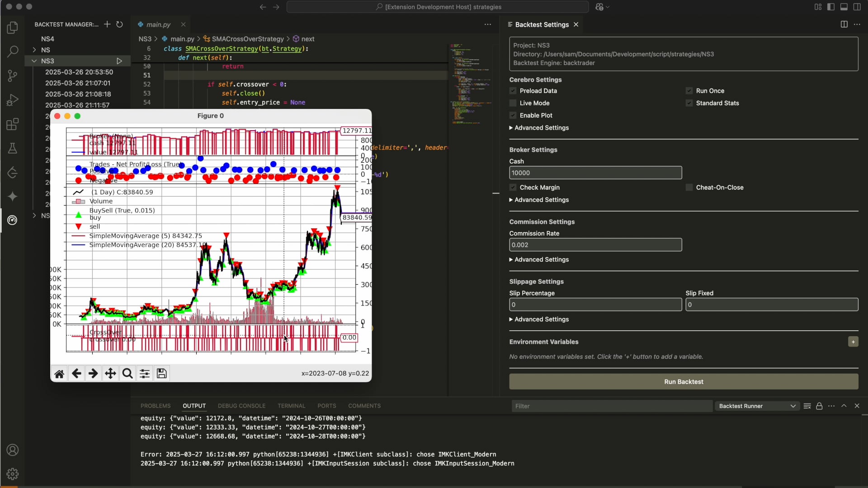Select the NS4 project item
The image size is (868, 488).
(47, 39)
